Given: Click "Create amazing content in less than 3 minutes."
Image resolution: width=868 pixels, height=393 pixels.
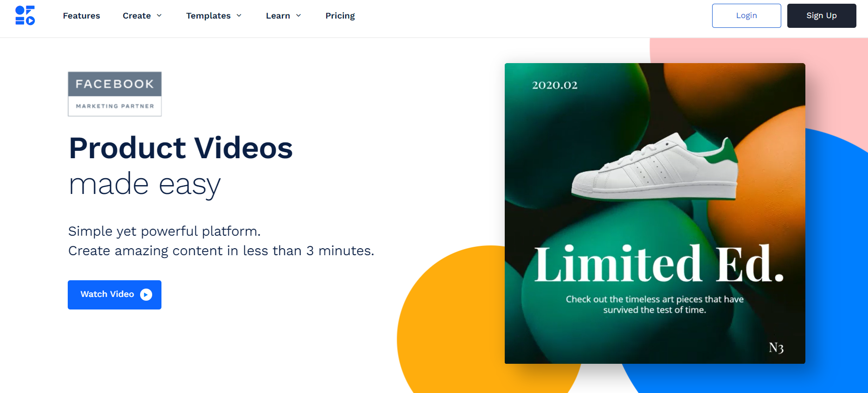Looking at the screenshot, I should pos(221,251).
